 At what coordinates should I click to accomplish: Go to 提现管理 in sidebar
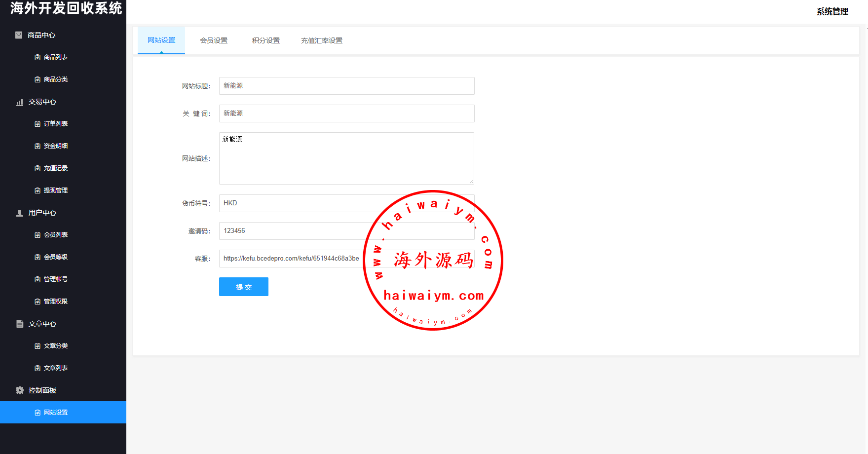point(55,190)
